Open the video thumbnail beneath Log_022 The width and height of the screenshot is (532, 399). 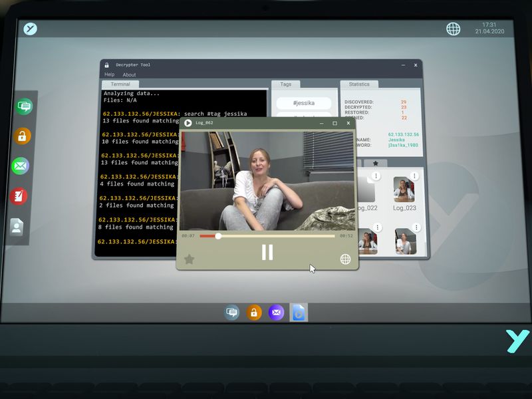click(368, 241)
